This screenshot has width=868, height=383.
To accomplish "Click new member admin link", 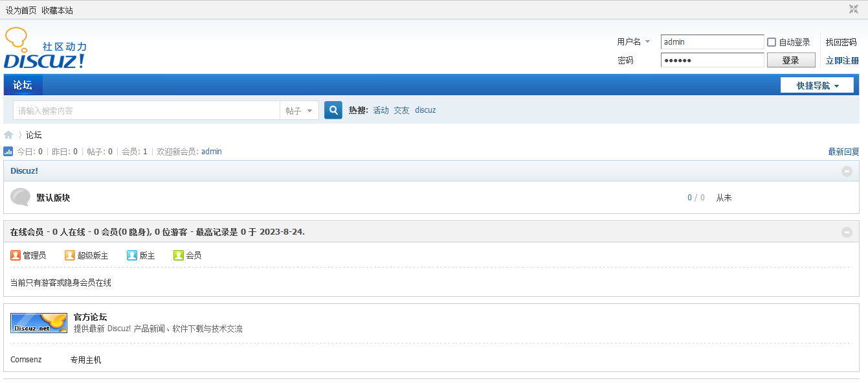I will tap(212, 152).
